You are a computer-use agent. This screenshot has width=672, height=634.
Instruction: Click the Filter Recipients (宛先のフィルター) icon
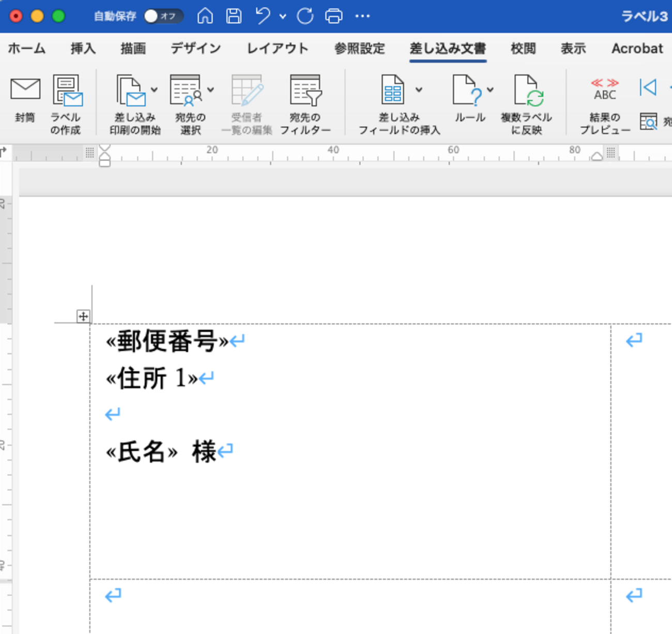pos(305,92)
